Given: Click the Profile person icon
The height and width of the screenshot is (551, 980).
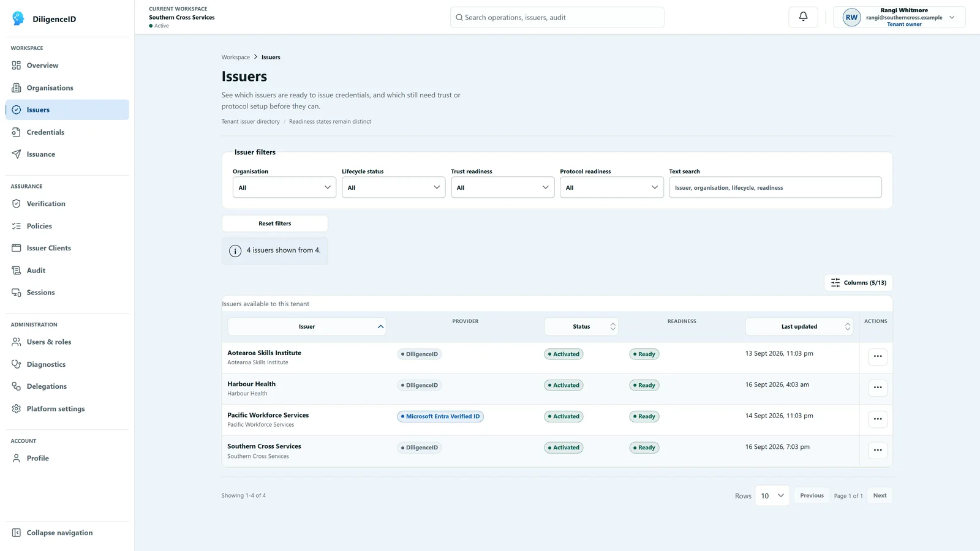Looking at the screenshot, I should pos(17,458).
